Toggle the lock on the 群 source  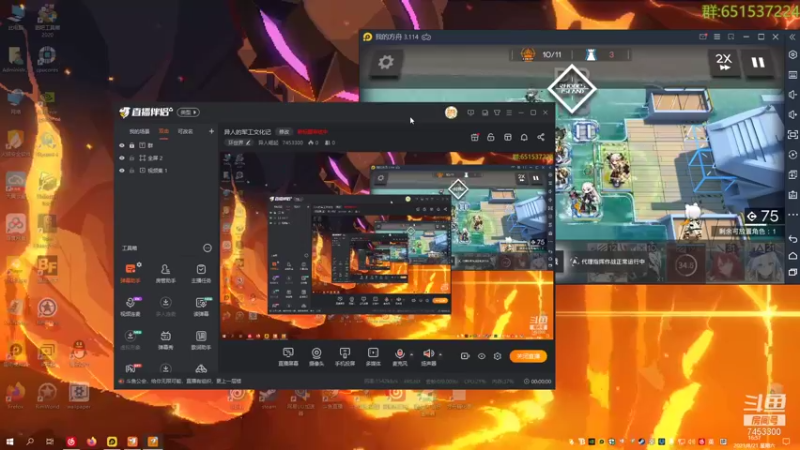pos(132,145)
